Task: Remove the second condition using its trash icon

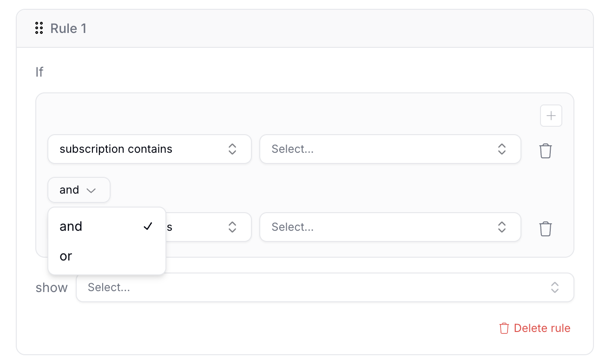Action: click(x=546, y=229)
